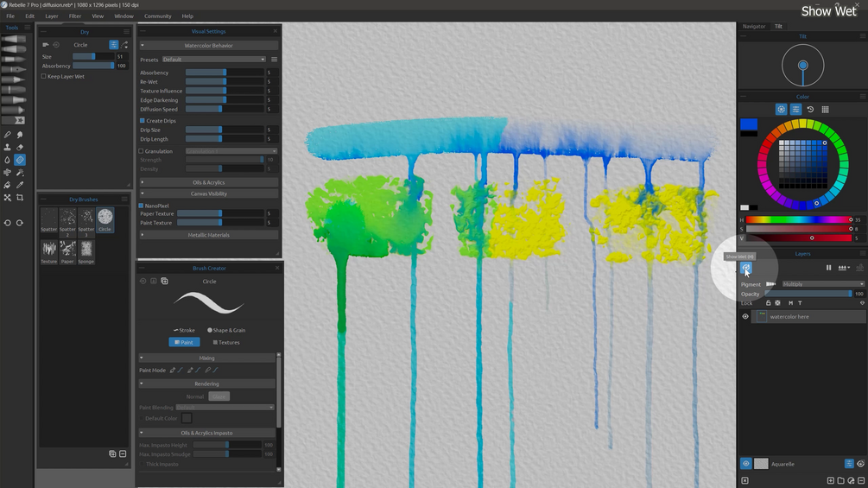
Task: Switch to the Tilt tab
Action: pyautogui.click(x=778, y=27)
